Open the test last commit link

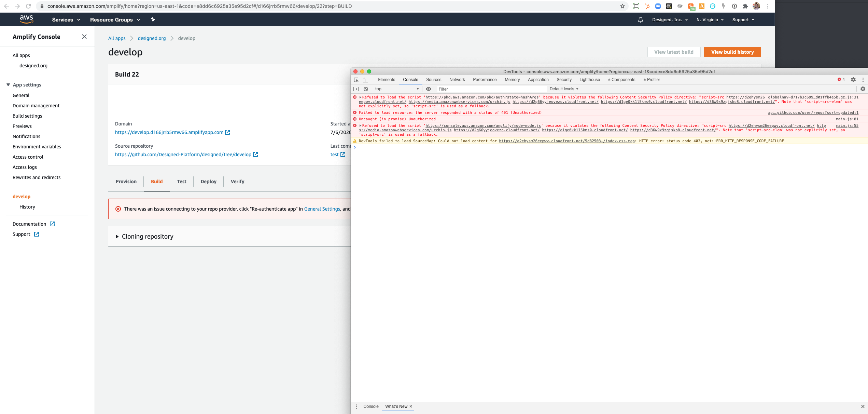(334, 155)
